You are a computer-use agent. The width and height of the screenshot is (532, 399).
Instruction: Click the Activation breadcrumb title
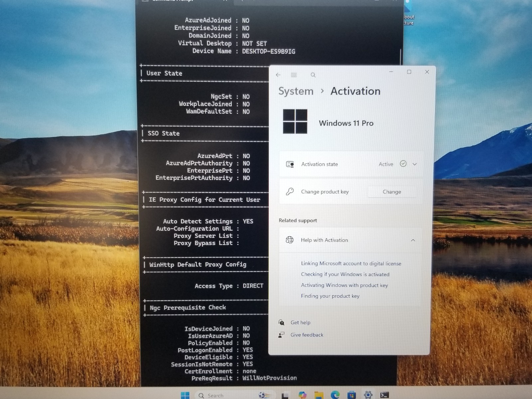coord(355,91)
